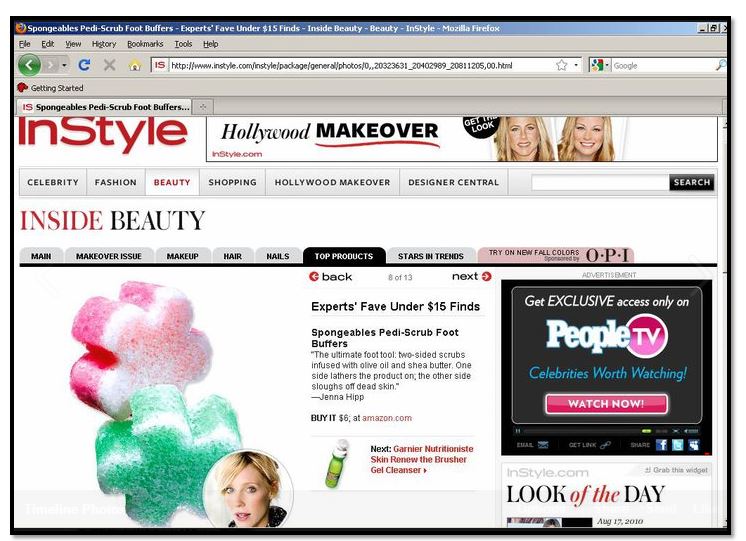Select the Makeover Issue tab
The width and height of the screenshot is (746, 541).
109,256
